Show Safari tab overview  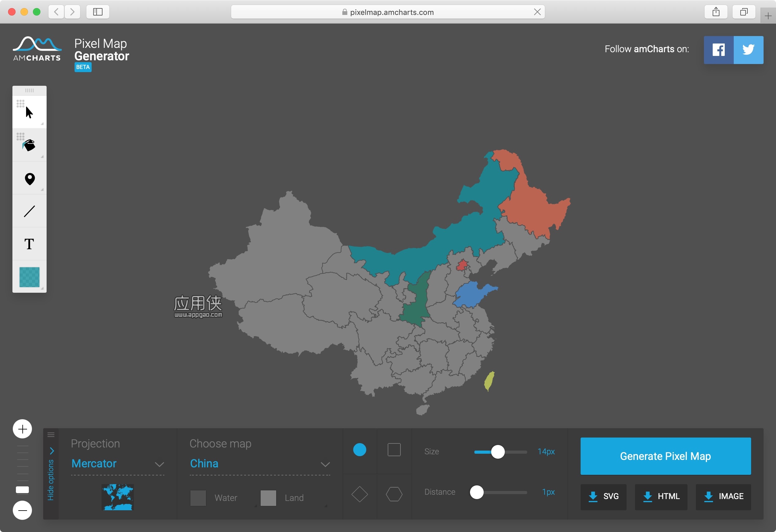coord(744,12)
